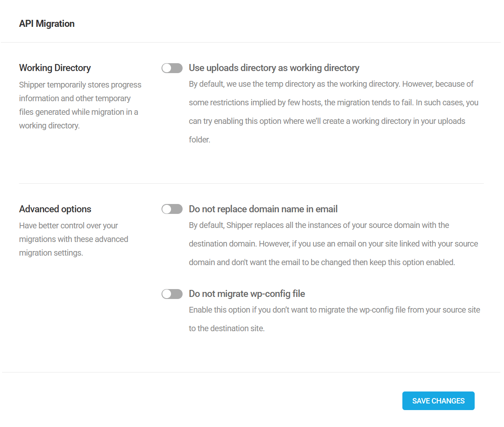Enable the 'Do not migrate wp-config file' switch
504x427 pixels.
pos(172,294)
